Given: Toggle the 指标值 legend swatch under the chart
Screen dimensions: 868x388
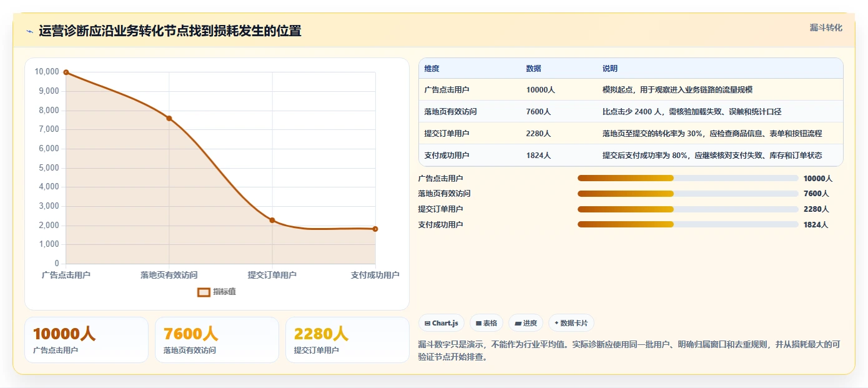Looking at the screenshot, I should point(204,292).
